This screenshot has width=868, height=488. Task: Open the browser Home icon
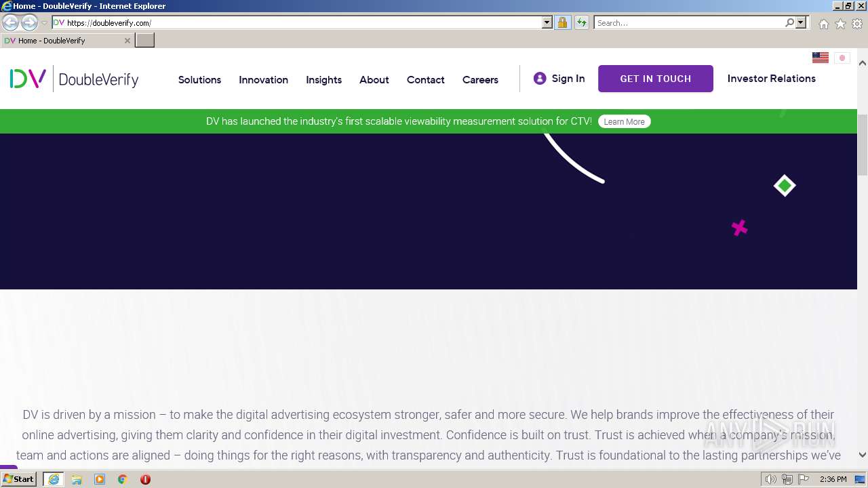coord(823,24)
